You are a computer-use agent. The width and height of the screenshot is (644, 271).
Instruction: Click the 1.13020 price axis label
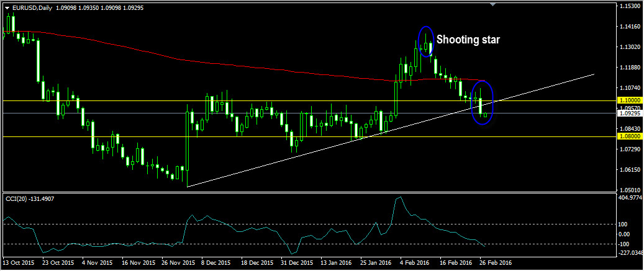pyautogui.click(x=631, y=47)
